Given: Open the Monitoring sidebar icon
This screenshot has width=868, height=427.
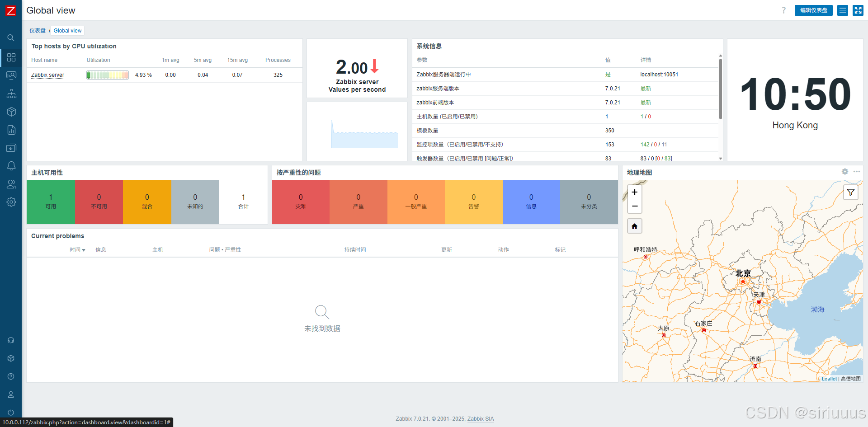Looking at the screenshot, I should tap(11, 75).
